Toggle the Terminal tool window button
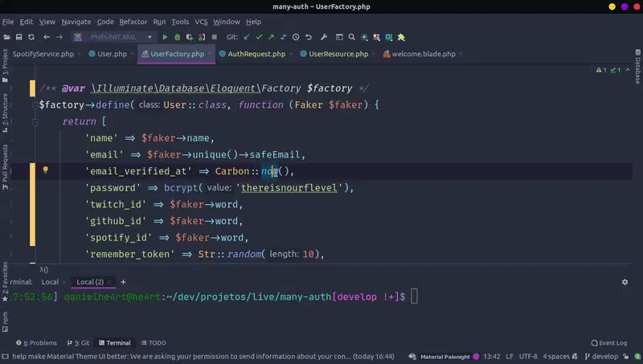 [x=114, y=342]
